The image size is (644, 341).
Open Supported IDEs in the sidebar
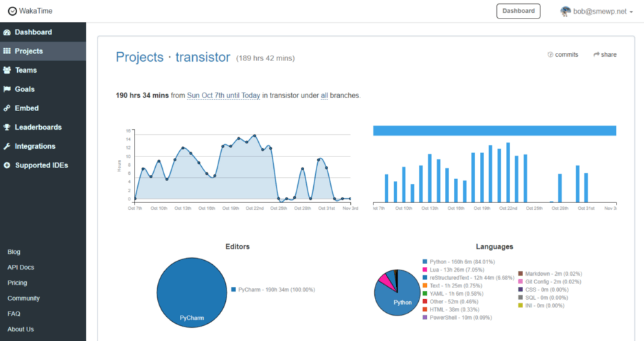43,165
